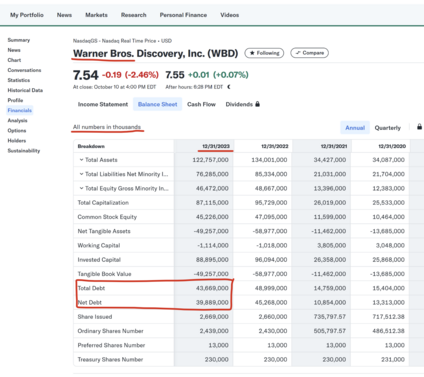Click the 12/31/2021 column header
Screen dimensions: 424x377
334,146
